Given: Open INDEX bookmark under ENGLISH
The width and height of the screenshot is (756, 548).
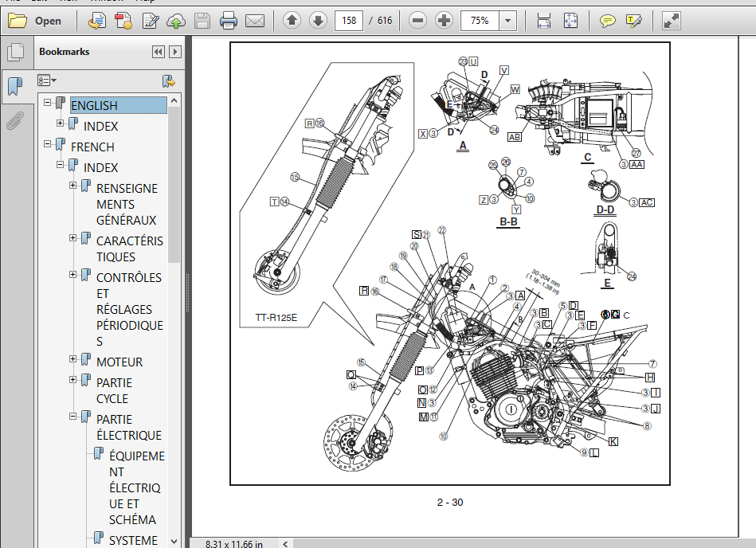Looking at the screenshot, I should tap(100, 127).
